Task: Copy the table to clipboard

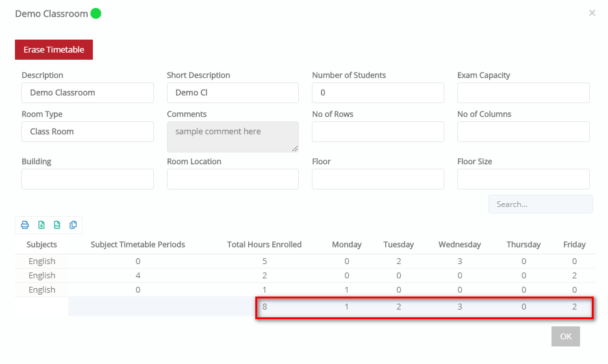Action: point(73,225)
